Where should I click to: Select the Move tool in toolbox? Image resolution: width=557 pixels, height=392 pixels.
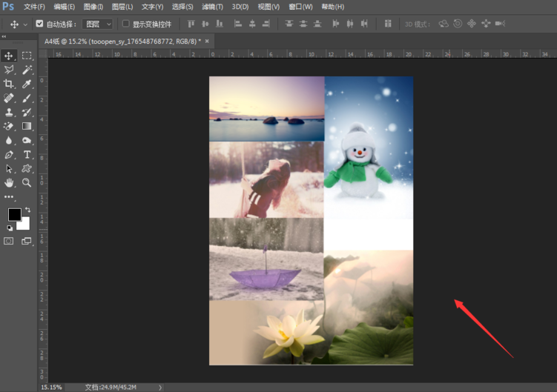[9, 56]
